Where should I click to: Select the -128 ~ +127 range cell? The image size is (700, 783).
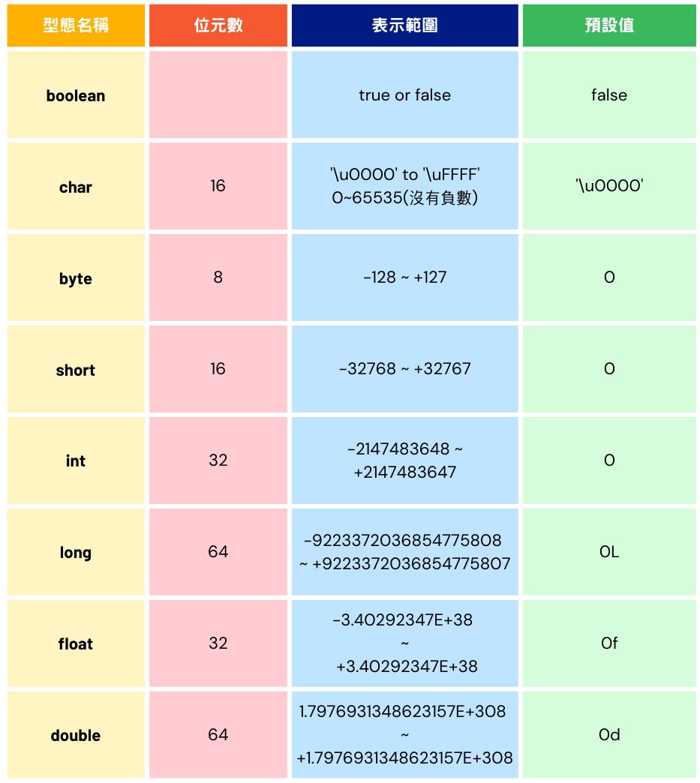[x=404, y=277]
